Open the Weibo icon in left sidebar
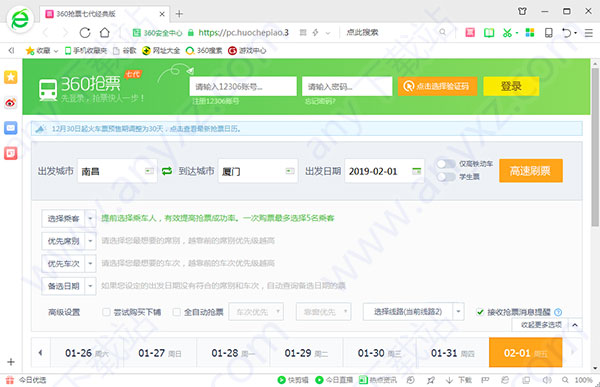The width and height of the screenshot is (600, 387). pos(11,103)
